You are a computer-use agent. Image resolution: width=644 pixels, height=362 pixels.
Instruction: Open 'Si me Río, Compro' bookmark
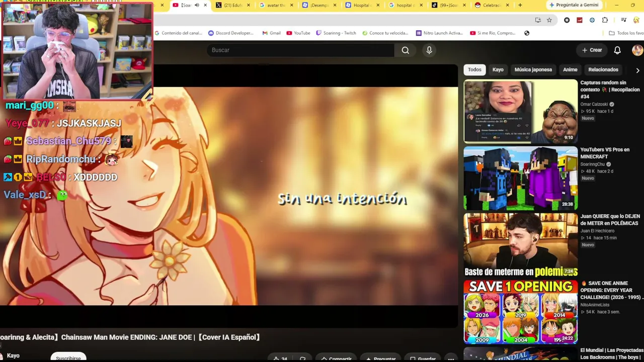tap(493, 33)
